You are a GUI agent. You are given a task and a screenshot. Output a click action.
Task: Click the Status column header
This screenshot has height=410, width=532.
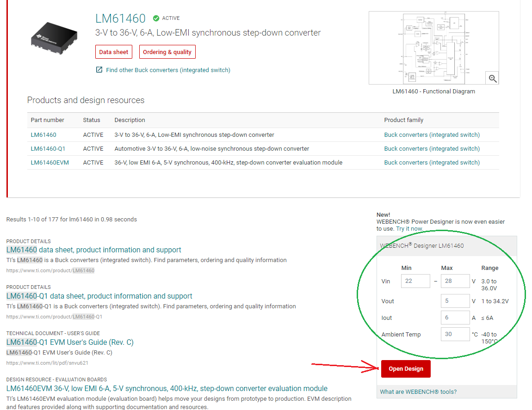[92, 120]
